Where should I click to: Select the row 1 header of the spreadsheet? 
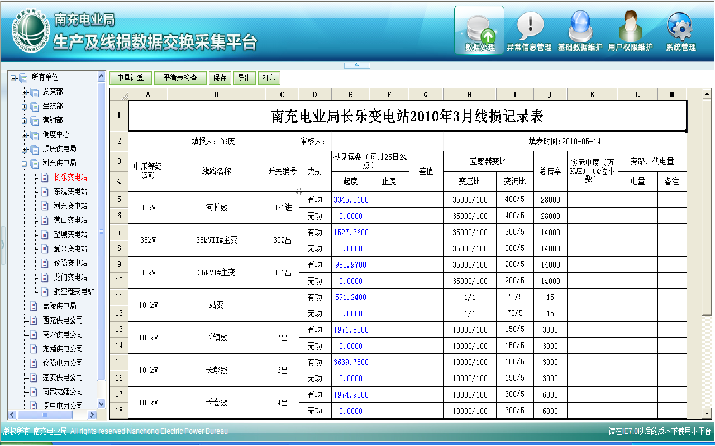pyautogui.click(x=120, y=116)
